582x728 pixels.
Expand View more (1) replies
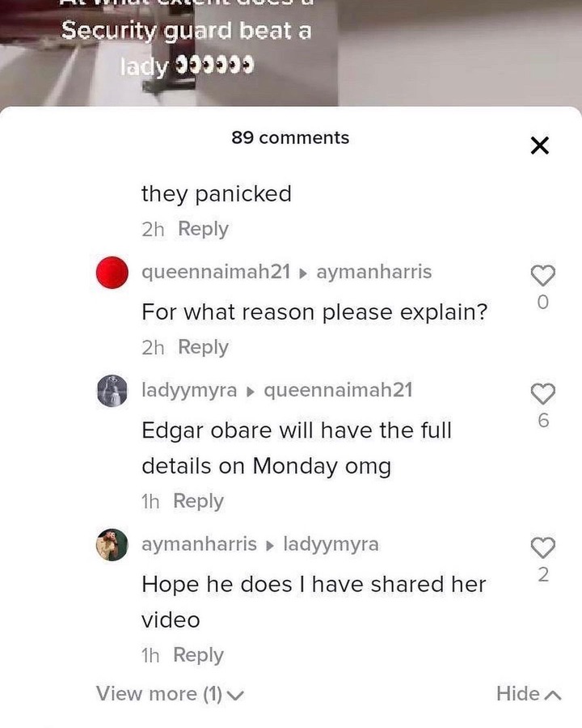click(x=170, y=694)
